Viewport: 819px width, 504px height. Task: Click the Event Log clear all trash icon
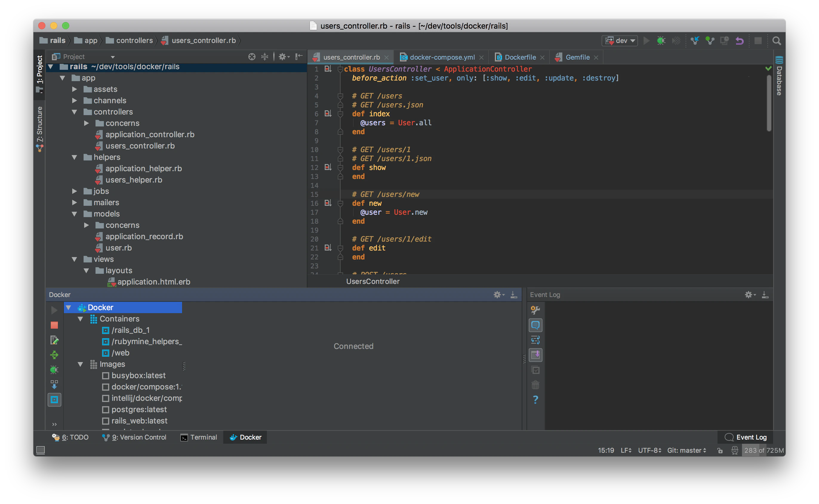tap(535, 385)
